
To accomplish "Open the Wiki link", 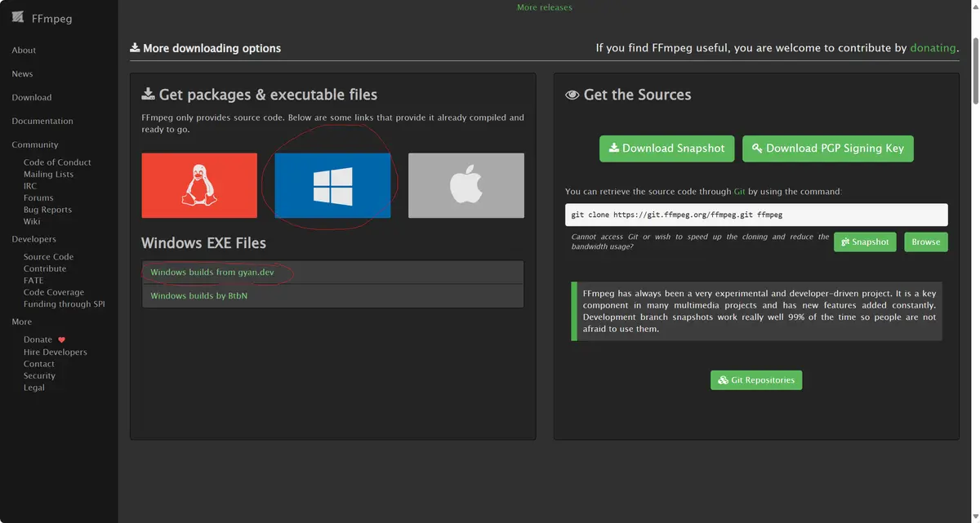I will pyautogui.click(x=32, y=222).
